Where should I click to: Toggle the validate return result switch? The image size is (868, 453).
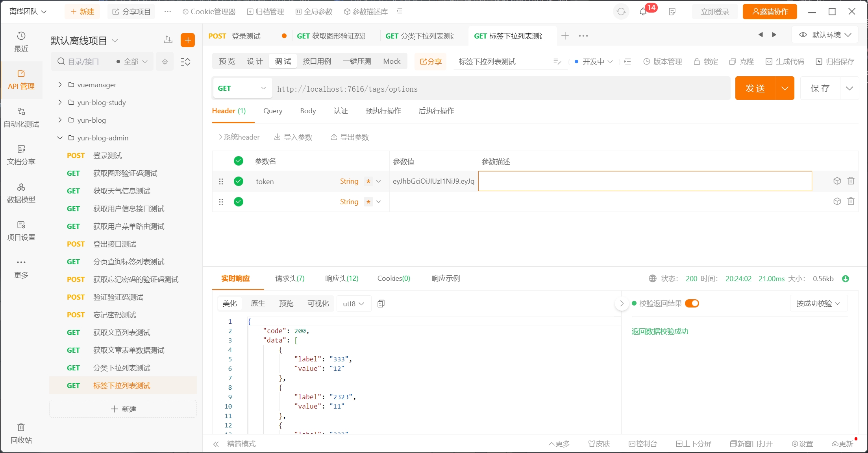click(692, 304)
